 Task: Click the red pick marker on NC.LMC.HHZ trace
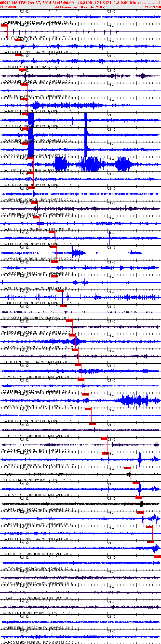point(127,468)
